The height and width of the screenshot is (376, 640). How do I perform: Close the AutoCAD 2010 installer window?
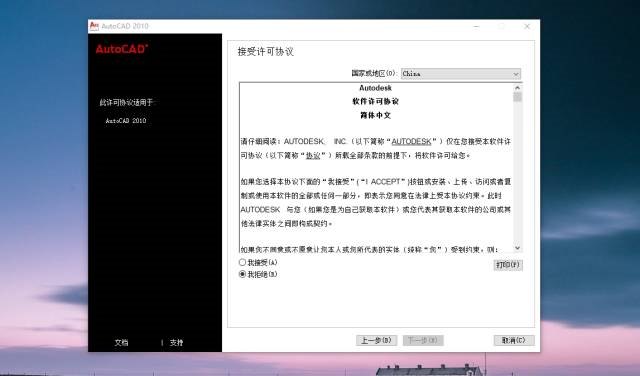click(x=527, y=26)
